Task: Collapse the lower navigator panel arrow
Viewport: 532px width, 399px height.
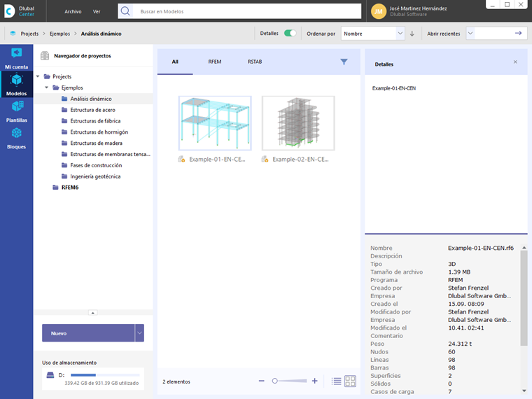Action: 92,312
